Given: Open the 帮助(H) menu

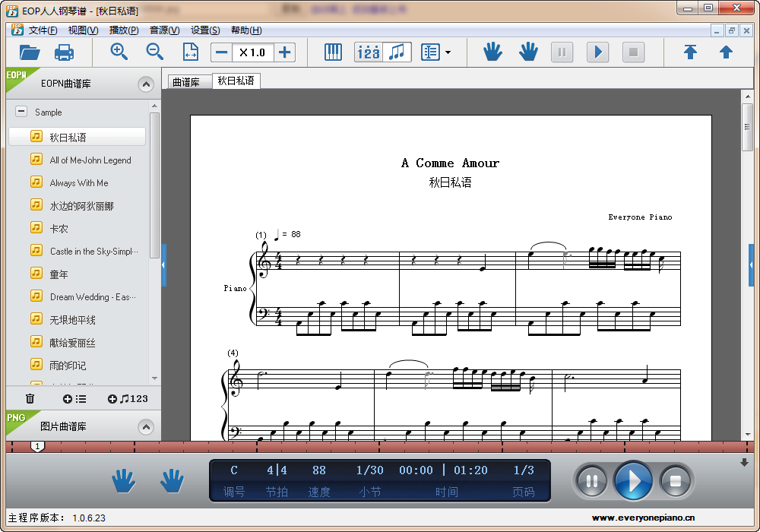Looking at the screenshot, I should tap(246, 30).
